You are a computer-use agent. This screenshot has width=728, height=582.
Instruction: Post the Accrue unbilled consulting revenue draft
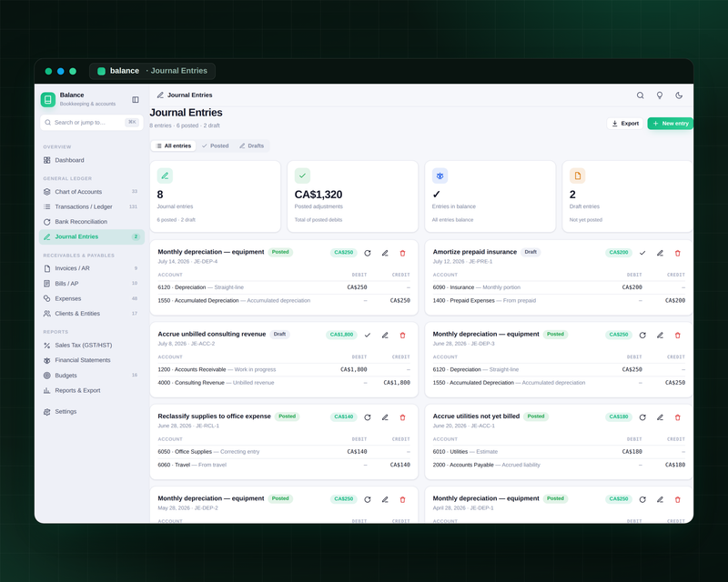(x=368, y=335)
